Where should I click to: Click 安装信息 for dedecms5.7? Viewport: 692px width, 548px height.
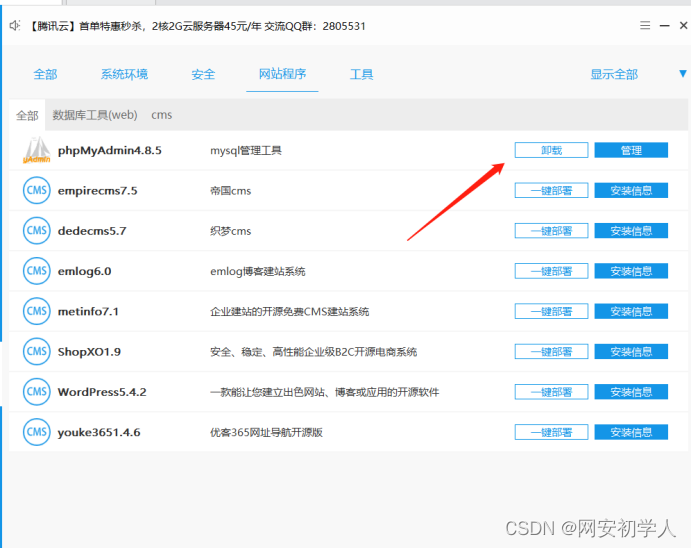pyautogui.click(x=631, y=231)
